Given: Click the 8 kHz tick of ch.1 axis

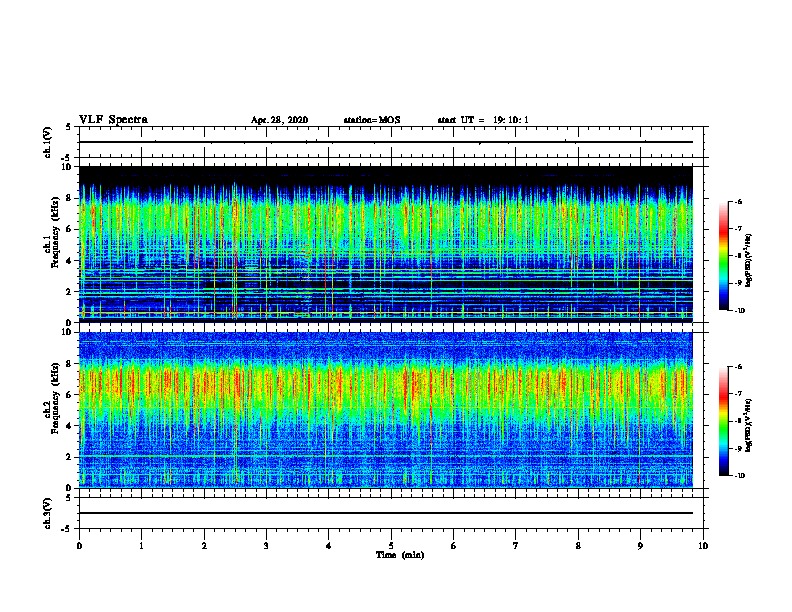Looking at the screenshot, I should [x=69, y=198].
